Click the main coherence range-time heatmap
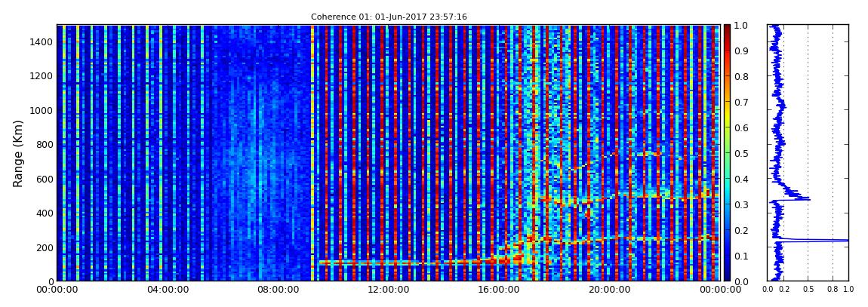Image resolution: width=868 pixels, height=307 pixels. (388, 153)
